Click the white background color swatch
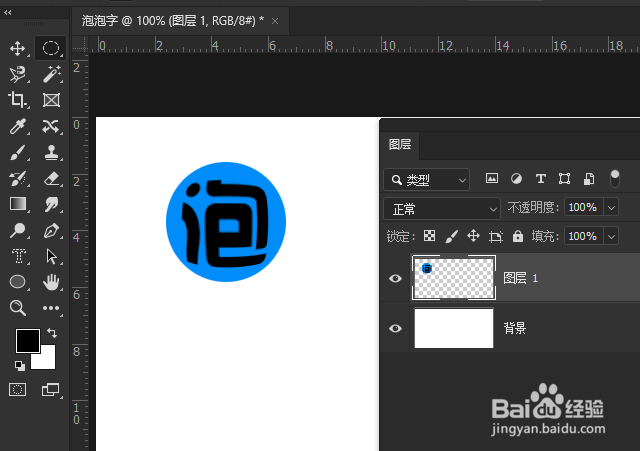The height and width of the screenshot is (451, 640). tap(47, 360)
